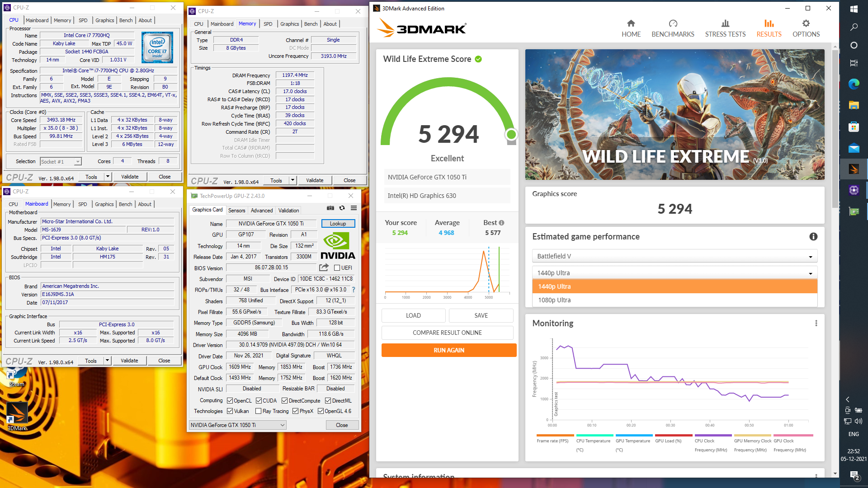
Task: Toggle PhysX checkbox in GPU-Z
Action: click(295, 411)
